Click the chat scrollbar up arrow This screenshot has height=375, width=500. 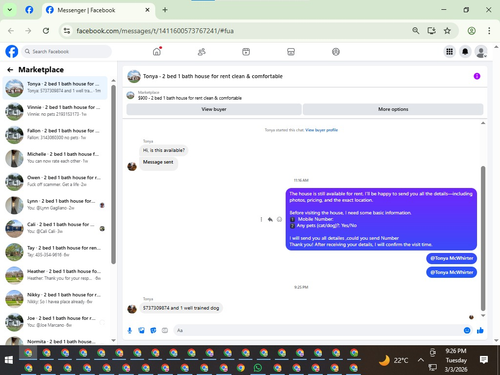(x=483, y=123)
